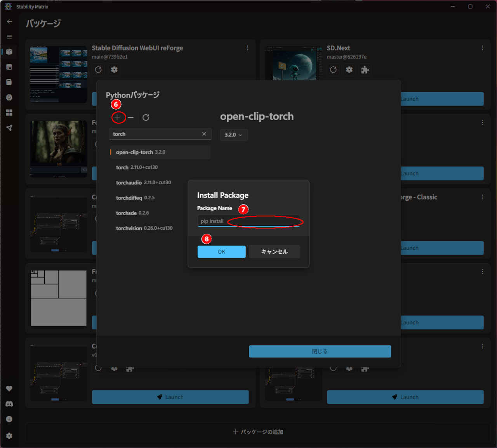Click the minus icon to remove Python package
The height and width of the screenshot is (448, 497).
coord(131,117)
